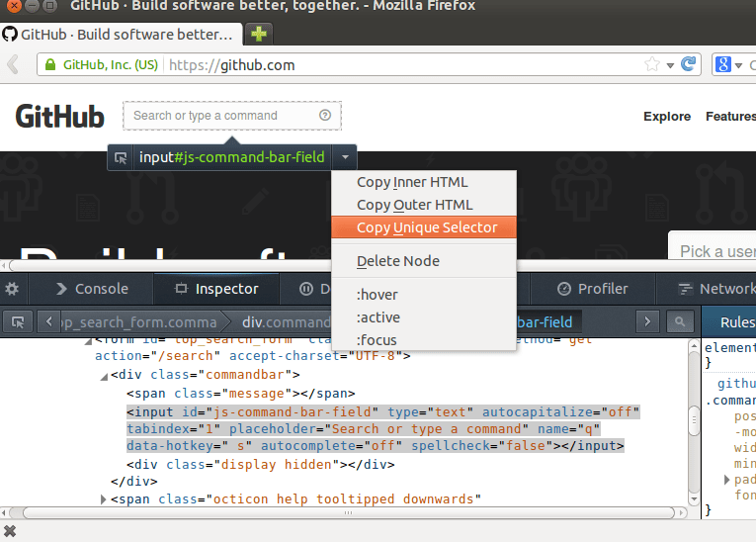Click the help question mark in search box

tap(325, 115)
